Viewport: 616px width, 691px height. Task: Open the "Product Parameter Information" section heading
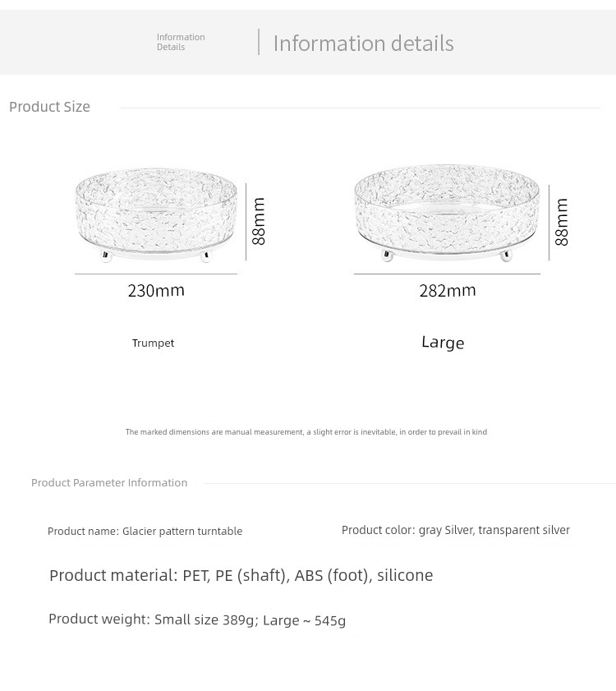tap(109, 482)
